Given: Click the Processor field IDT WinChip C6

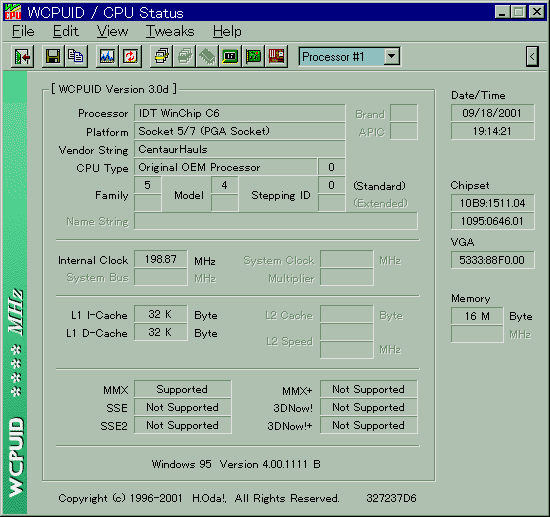Looking at the screenshot, I should (x=240, y=113).
